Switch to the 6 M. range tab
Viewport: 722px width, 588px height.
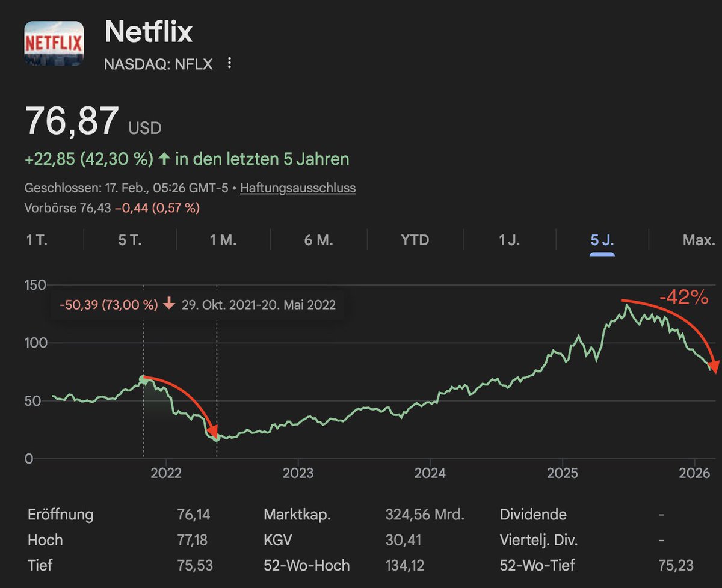coord(318,240)
